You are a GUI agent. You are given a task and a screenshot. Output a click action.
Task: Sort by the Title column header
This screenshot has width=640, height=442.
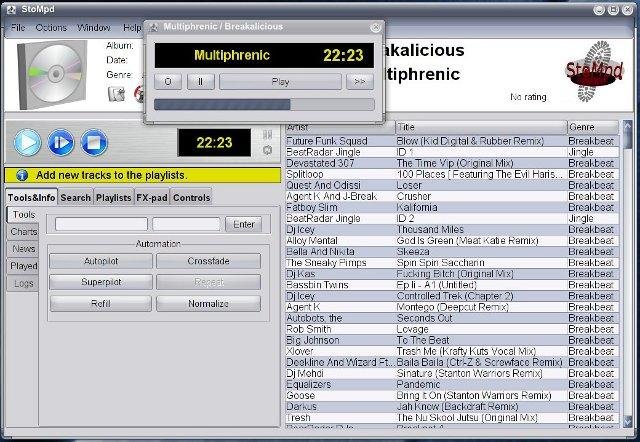(481, 127)
